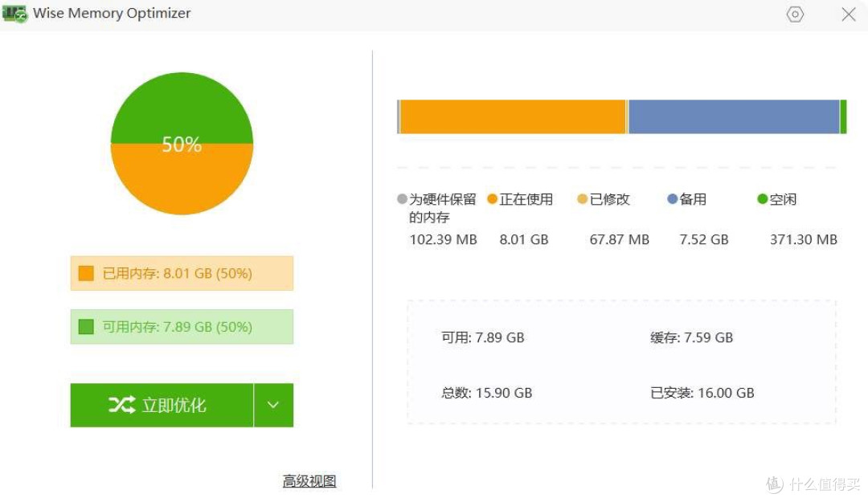Click the Wise Memory Optimizer app logo
Image resolution: width=868 pixels, height=502 pixels.
(x=14, y=14)
